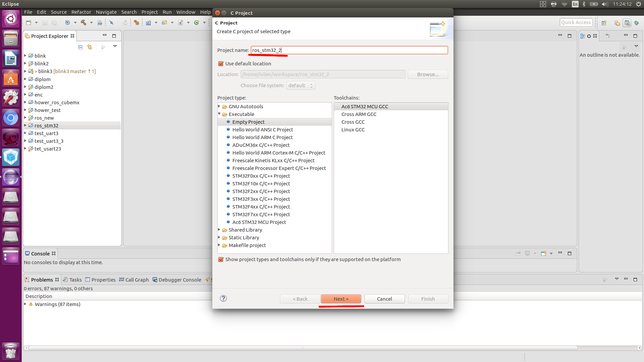The image size is (644, 362).
Task: Open the Trash from the dock
Action: tap(11, 351)
